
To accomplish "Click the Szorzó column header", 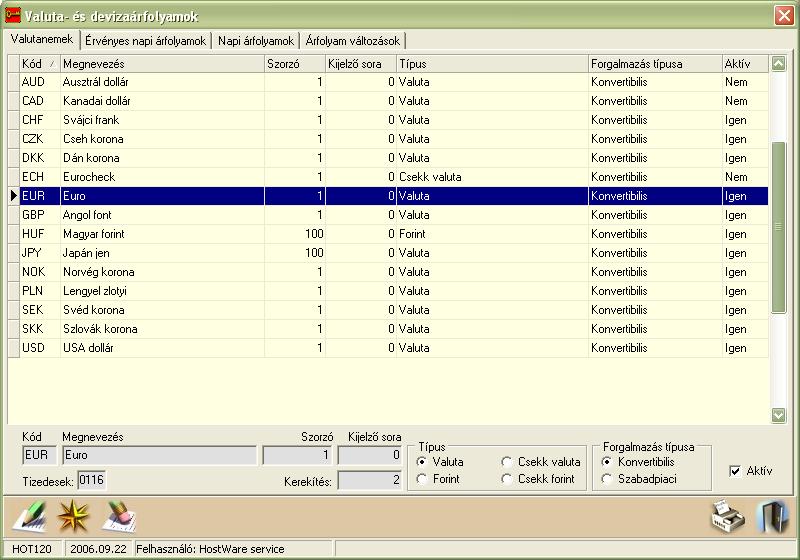I will point(295,64).
